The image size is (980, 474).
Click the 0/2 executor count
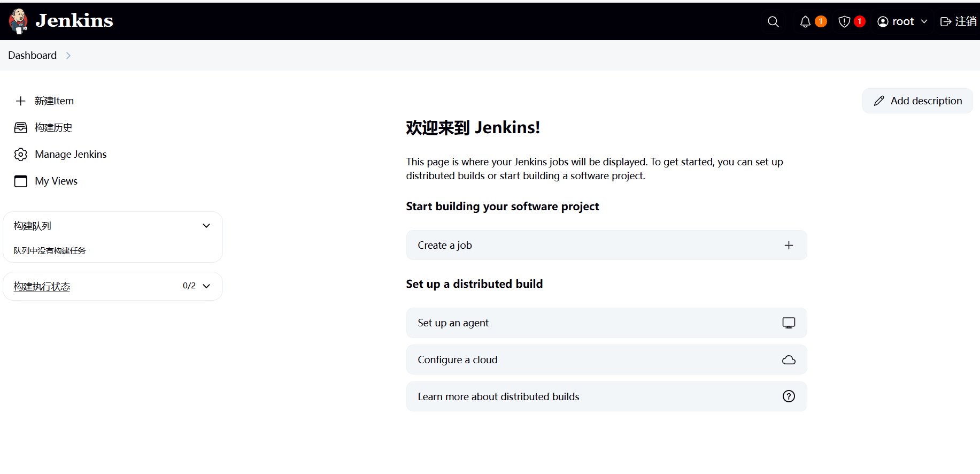coord(189,286)
